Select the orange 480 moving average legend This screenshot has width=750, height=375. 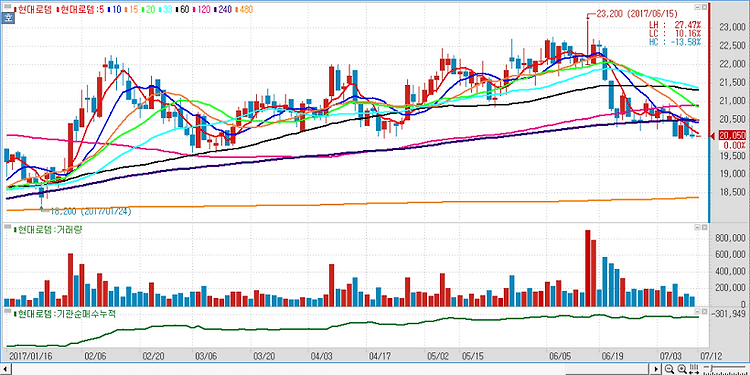pyautogui.click(x=244, y=9)
